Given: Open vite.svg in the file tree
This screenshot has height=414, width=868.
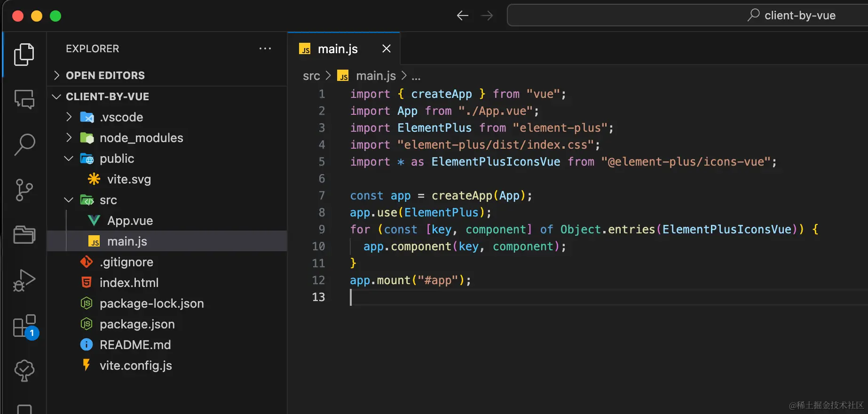Looking at the screenshot, I should pyautogui.click(x=129, y=179).
